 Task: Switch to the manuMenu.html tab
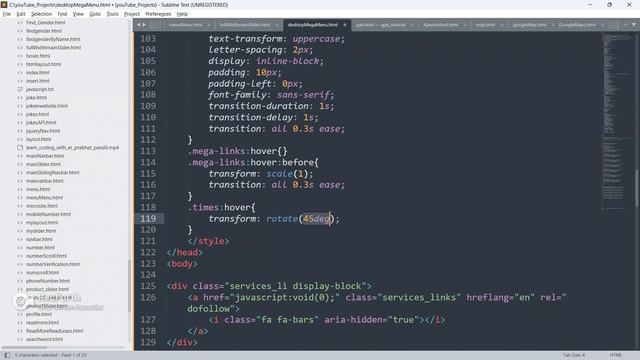pos(186,25)
